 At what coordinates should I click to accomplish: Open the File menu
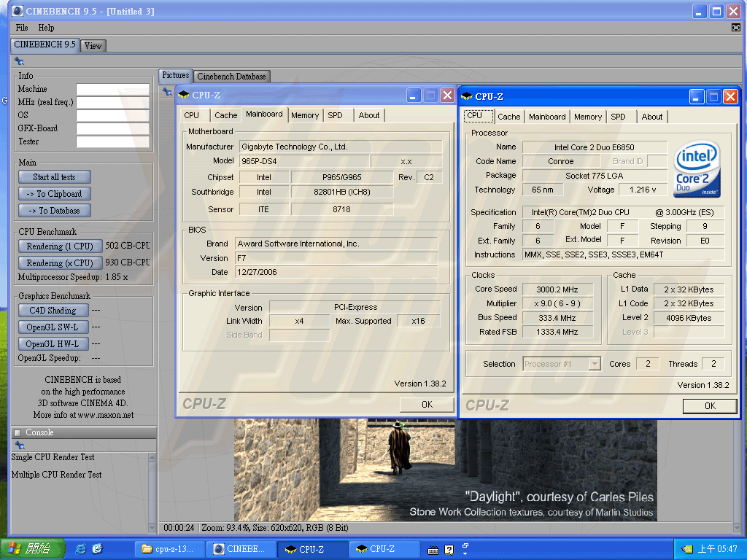coord(22,28)
